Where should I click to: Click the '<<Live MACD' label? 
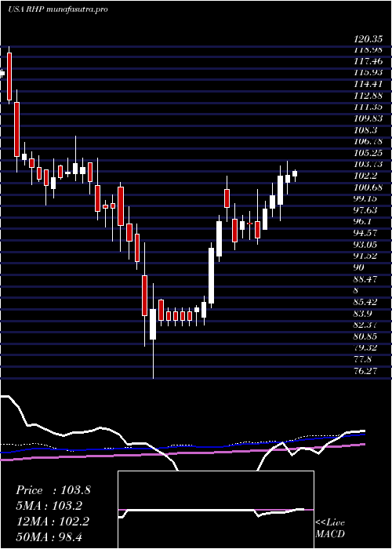pos(330,529)
